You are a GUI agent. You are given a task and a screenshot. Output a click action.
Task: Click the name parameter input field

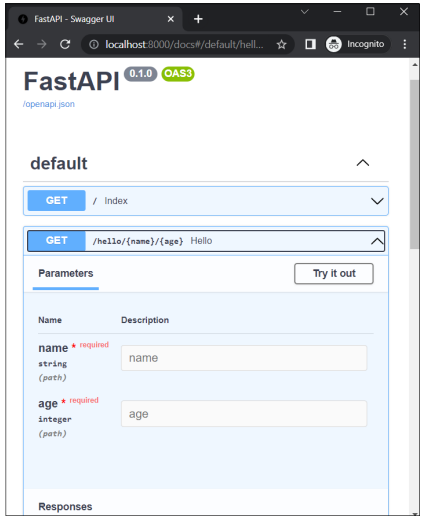244,358
